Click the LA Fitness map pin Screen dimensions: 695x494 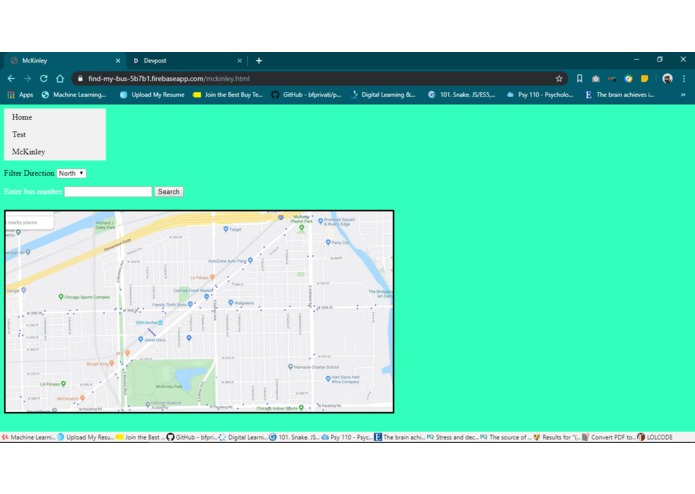point(63,383)
